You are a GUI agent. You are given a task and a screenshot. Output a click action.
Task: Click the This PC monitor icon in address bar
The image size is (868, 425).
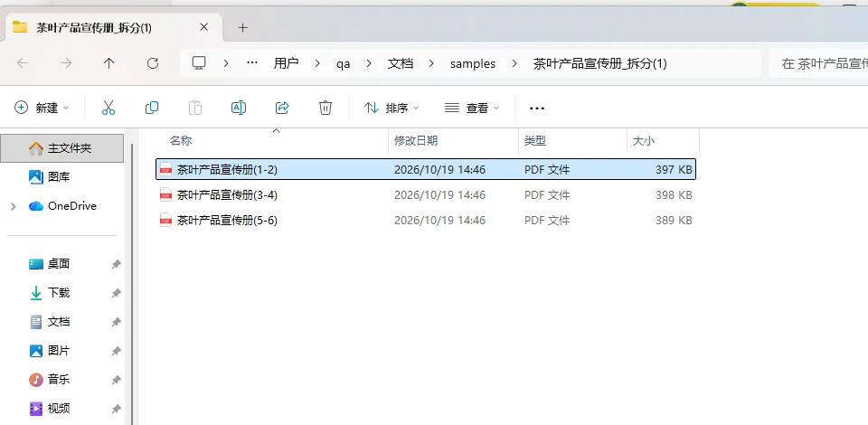pos(199,63)
